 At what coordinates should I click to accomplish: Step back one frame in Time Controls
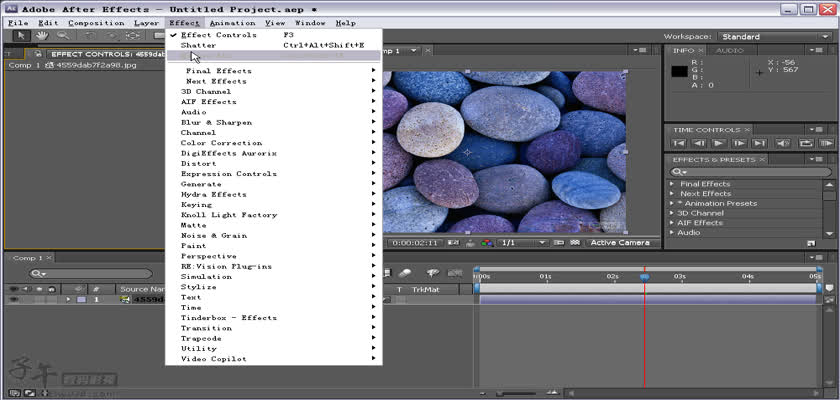coord(699,143)
